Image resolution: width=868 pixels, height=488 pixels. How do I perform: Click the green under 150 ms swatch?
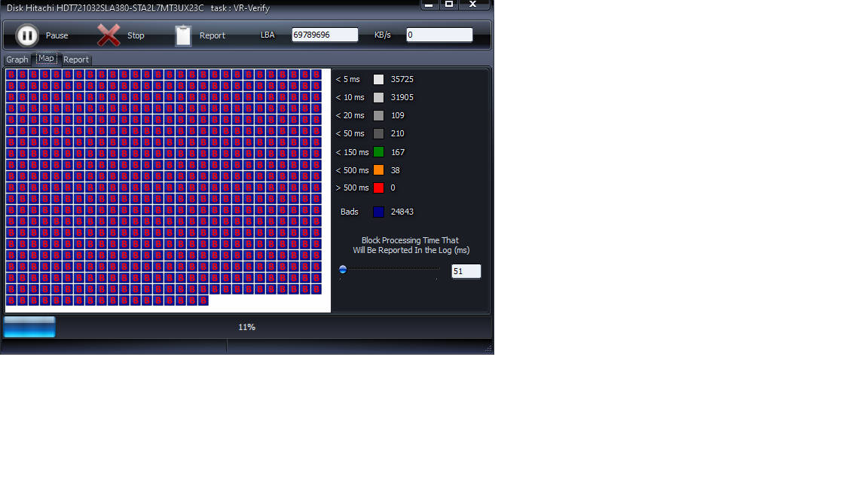pos(379,152)
